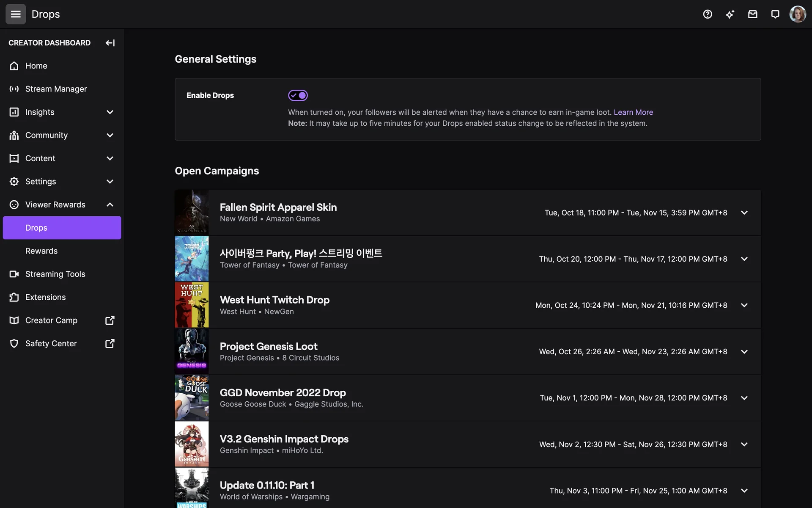This screenshot has width=812, height=508.
Task: Collapse the Viewer Rewards section
Action: [x=110, y=204]
